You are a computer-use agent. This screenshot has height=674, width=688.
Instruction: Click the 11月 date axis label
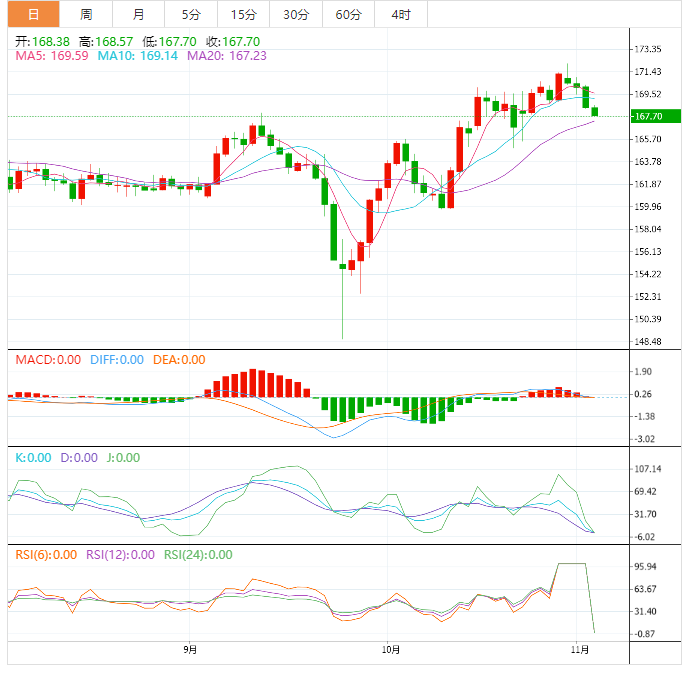pos(580,649)
